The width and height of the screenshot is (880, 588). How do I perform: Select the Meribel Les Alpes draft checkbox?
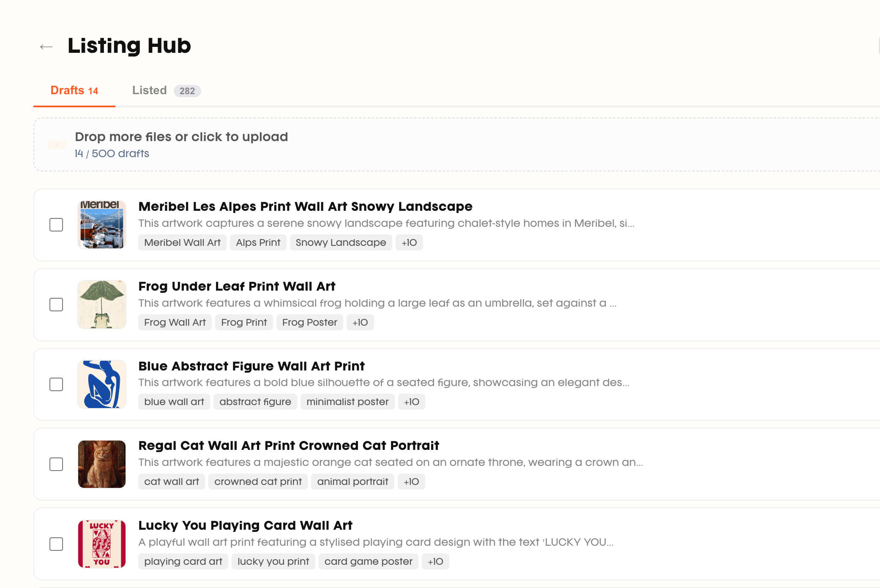[56, 225]
